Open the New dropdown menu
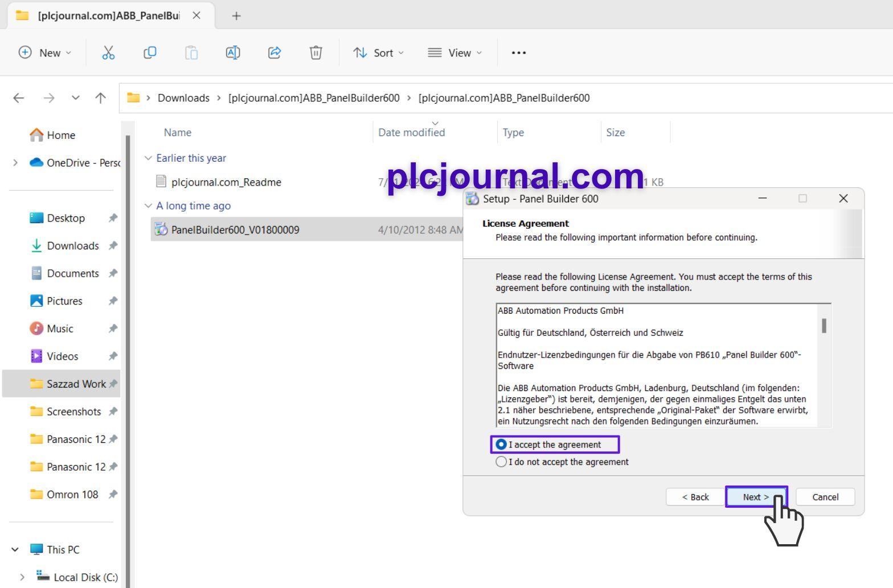This screenshot has height=588, width=893. (45, 53)
